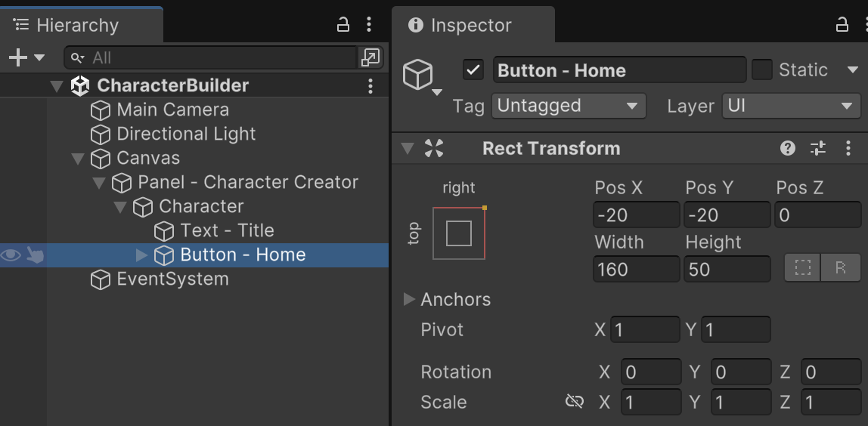Open the Hierarchy add object plus menu

tap(26, 57)
